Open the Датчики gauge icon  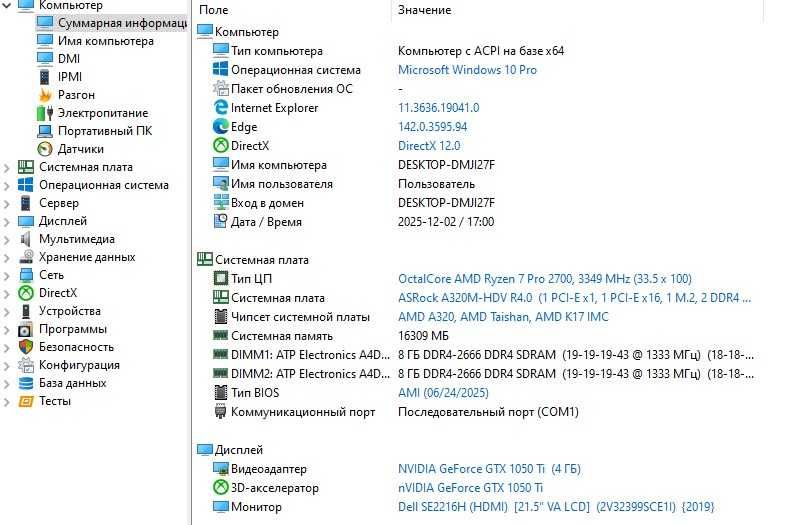[45, 149]
